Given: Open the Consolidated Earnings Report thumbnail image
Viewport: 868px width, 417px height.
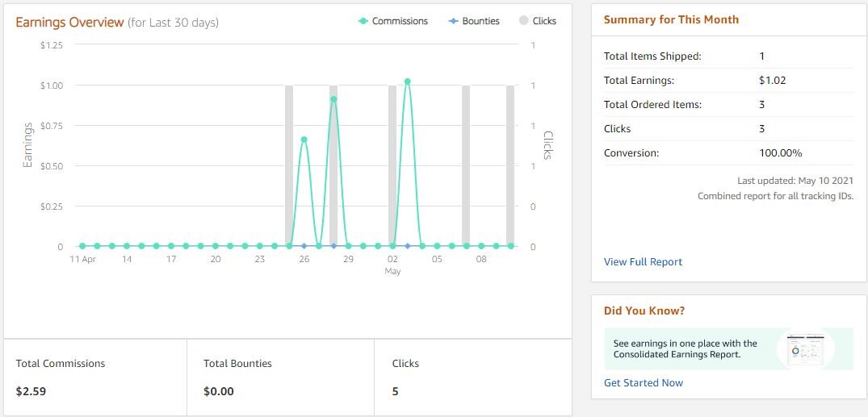Looking at the screenshot, I should point(804,348).
